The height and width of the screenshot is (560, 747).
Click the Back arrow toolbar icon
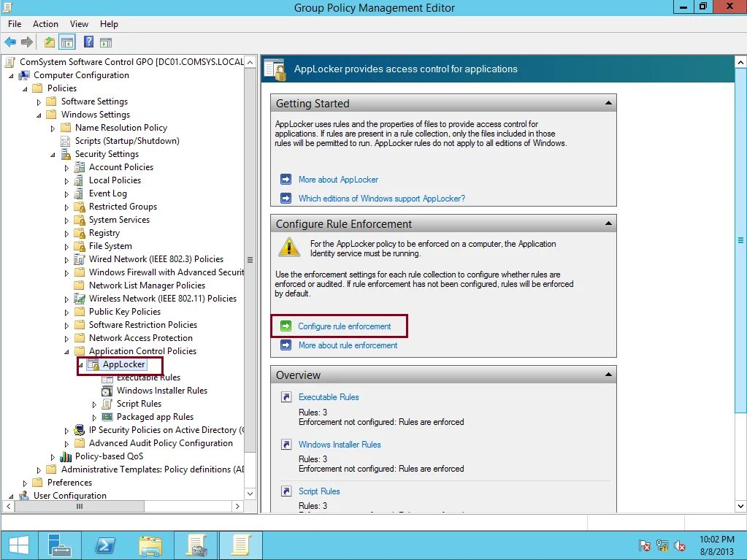click(x=10, y=42)
